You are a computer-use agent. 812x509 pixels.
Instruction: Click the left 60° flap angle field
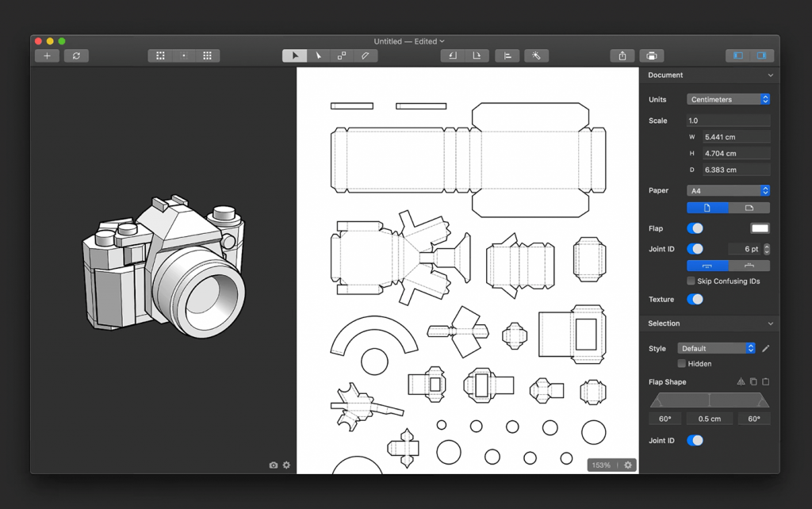[x=665, y=419]
